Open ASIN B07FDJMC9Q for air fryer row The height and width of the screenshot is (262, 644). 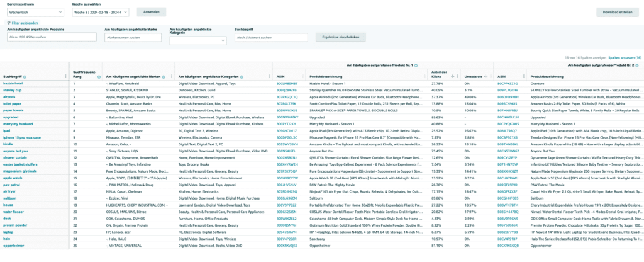coord(287,191)
